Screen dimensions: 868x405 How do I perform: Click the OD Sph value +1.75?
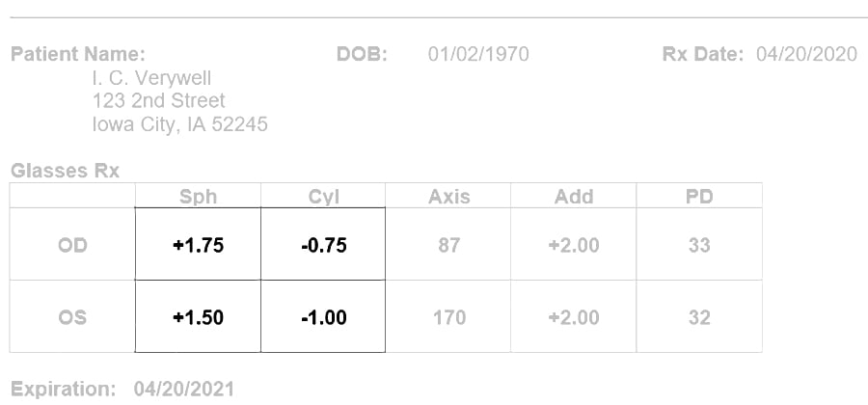point(198,245)
